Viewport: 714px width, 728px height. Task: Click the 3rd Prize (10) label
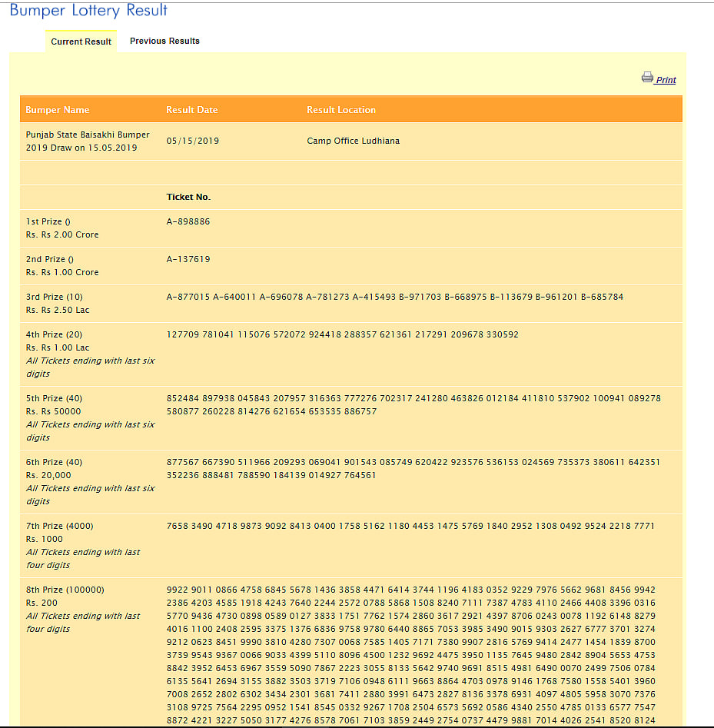pyautogui.click(x=55, y=297)
